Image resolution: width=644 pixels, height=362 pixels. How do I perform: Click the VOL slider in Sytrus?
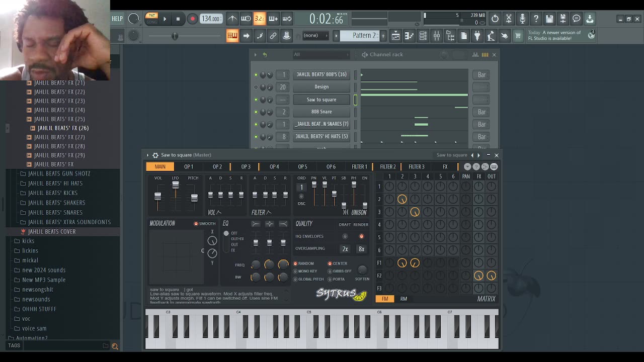coord(158,197)
